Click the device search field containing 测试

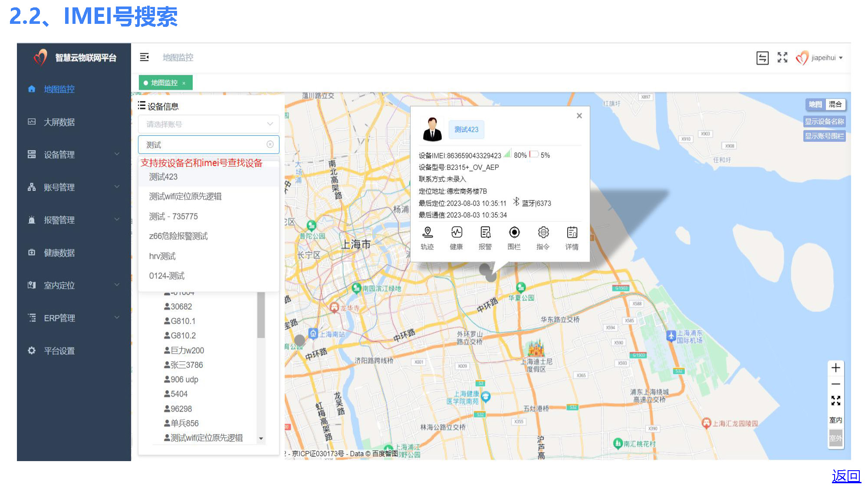[208, 144]
